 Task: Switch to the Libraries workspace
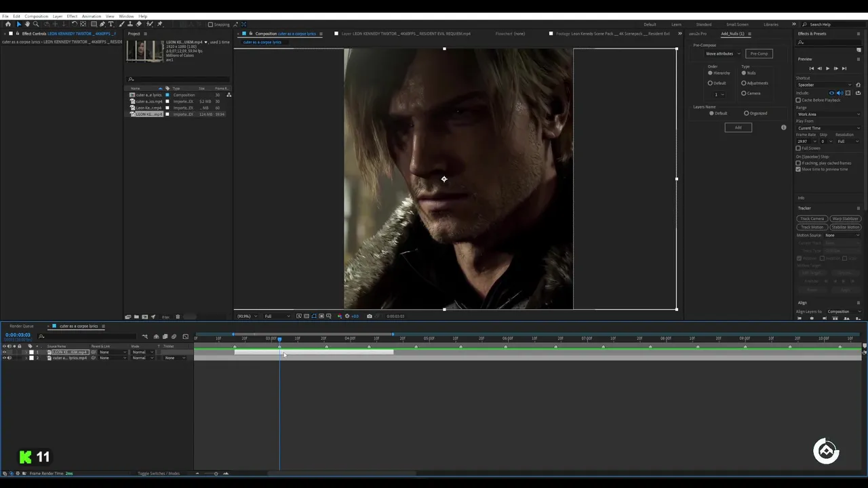[771, 24]
